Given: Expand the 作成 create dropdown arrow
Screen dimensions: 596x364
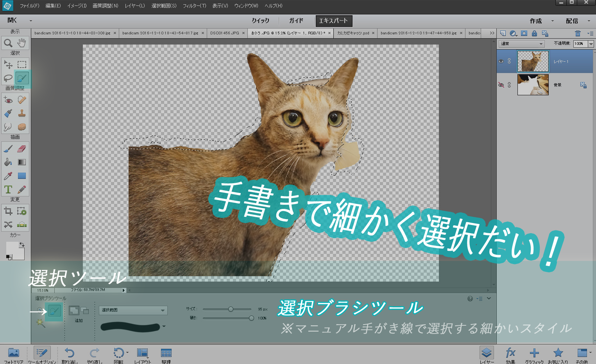Looking at the screenshot, I should click(x=552, y=21).
